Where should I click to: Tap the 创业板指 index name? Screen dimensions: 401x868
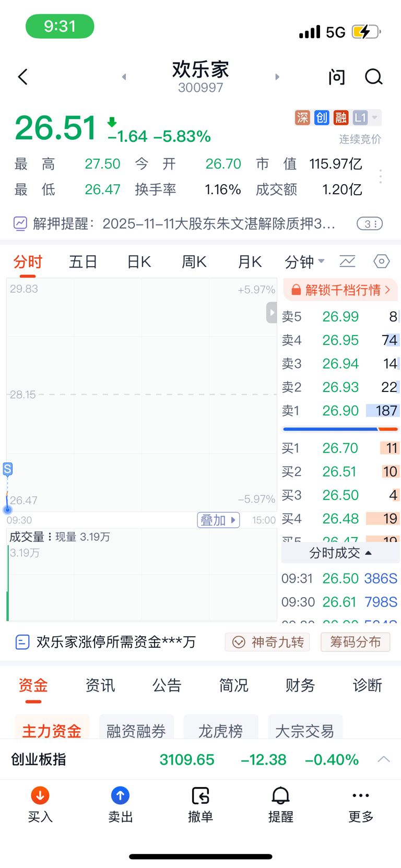39,759
